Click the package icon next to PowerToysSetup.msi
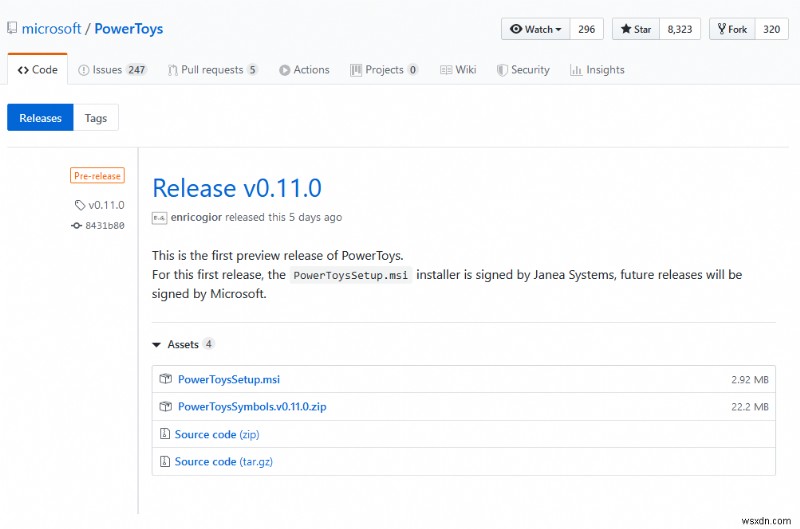 click(166, 379)
